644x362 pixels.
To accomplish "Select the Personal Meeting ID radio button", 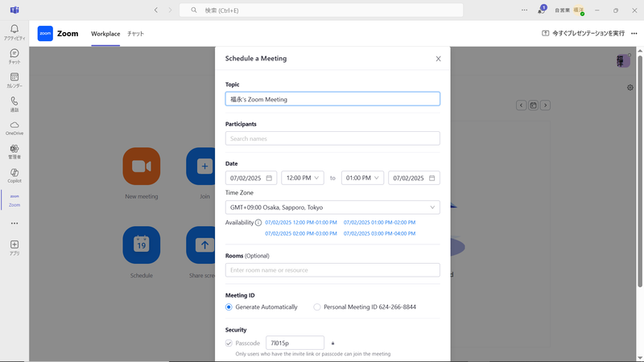I will (317, 307).
